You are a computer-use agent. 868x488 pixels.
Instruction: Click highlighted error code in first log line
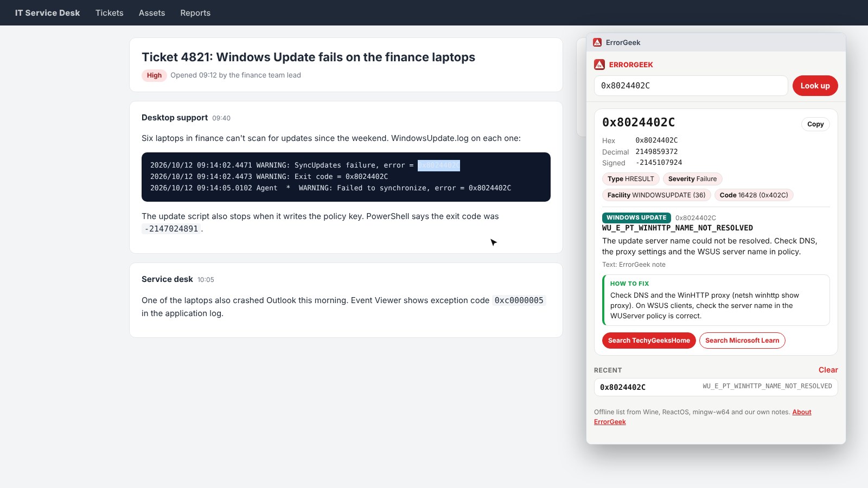[x=439, y=165]
